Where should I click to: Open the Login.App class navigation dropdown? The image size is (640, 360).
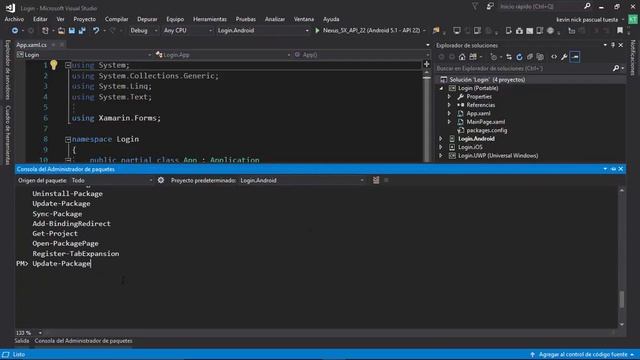[x=223, y=55]
